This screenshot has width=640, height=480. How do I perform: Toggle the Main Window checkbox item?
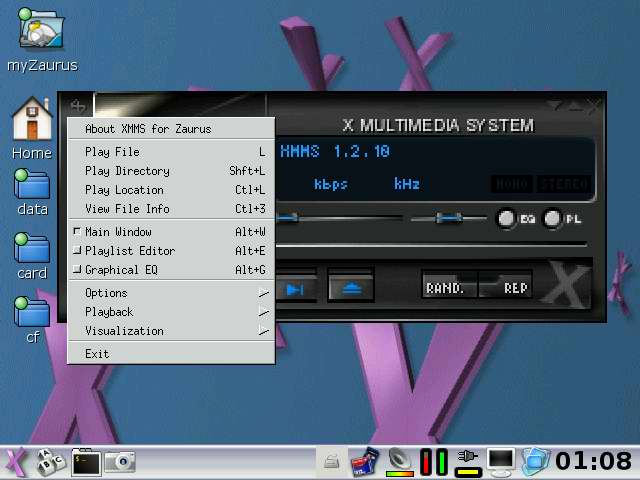pos(118,232)
